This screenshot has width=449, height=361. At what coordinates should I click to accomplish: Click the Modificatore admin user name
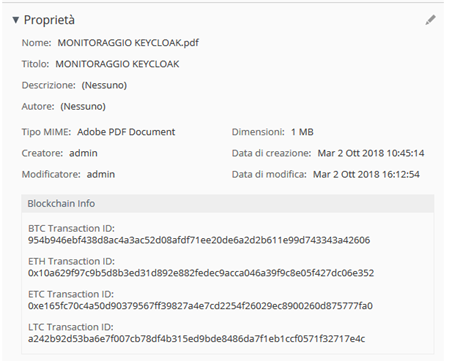[x=101, y=174]
